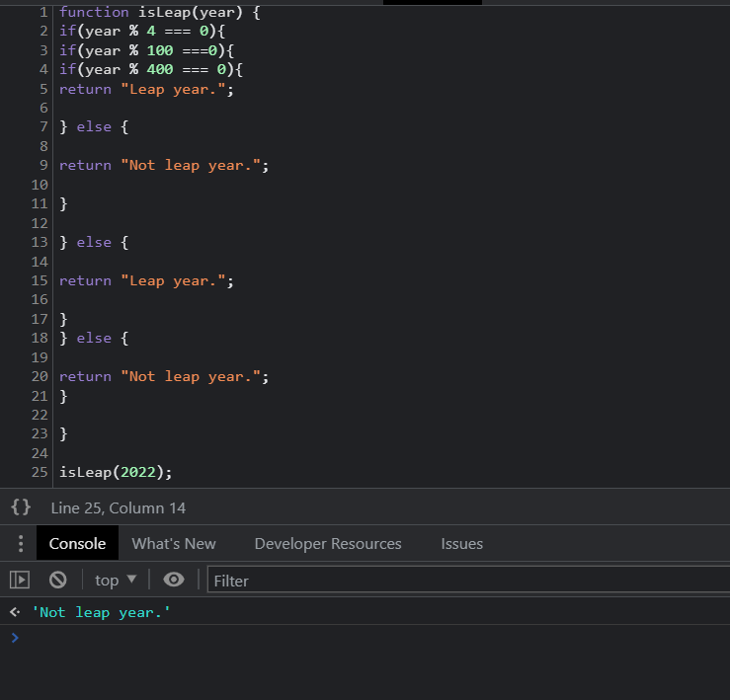Viewport: 730px width, 700px height.
Task: Click line number 5 in the gutter
Action: click(43, 89)
